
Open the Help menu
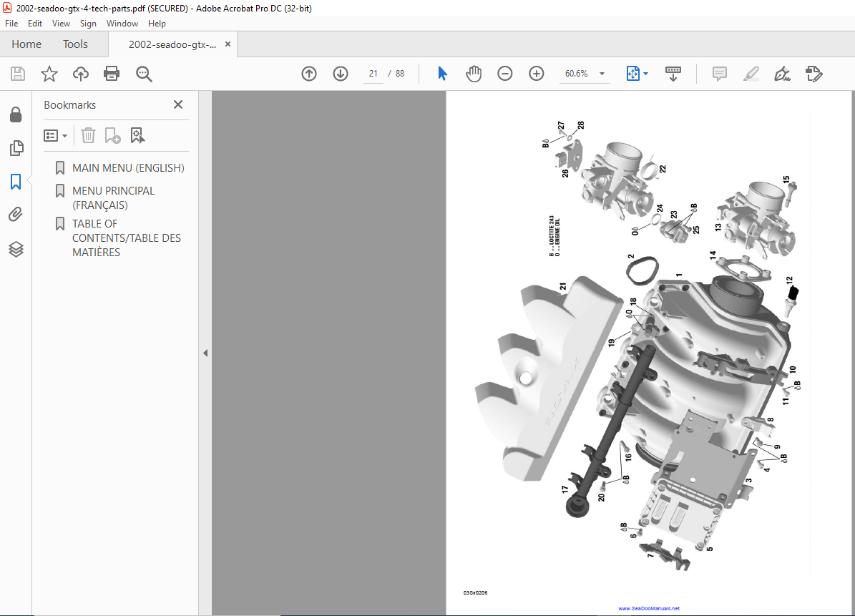click(157, 24)
